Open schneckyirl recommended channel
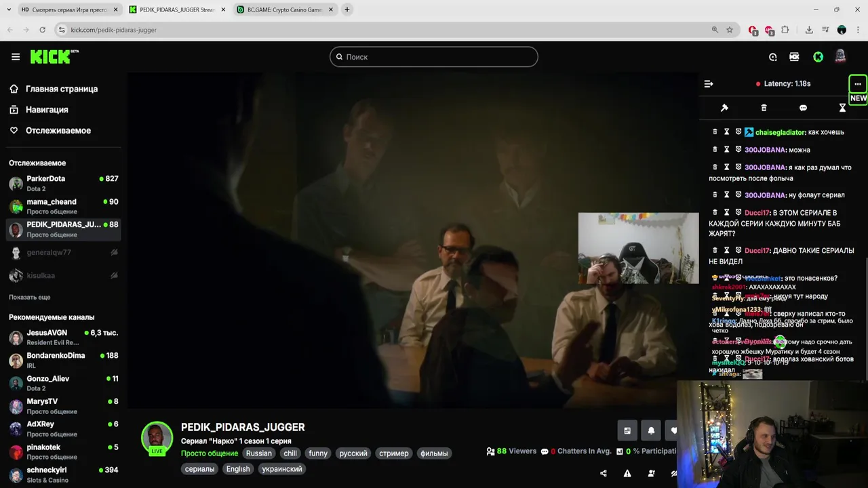Image resolution: width=868 pixels, height=488 pixels. (x=64, y=475)
